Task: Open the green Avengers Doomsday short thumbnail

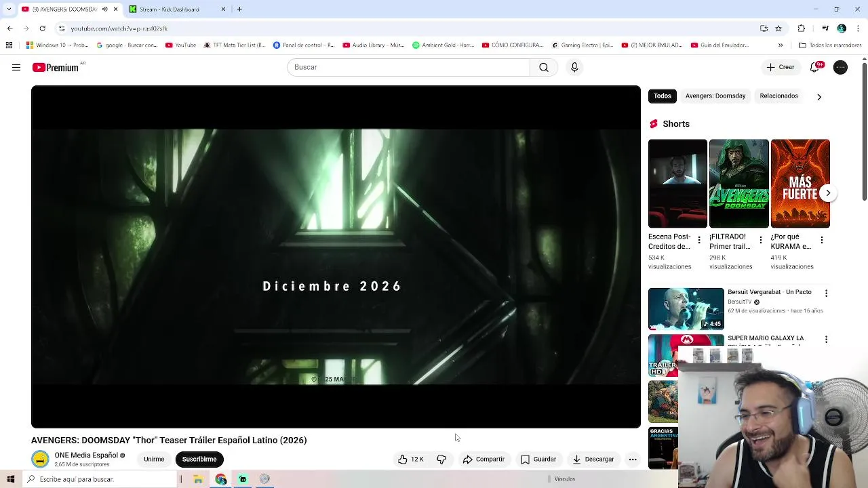Action: click(739, 184)
